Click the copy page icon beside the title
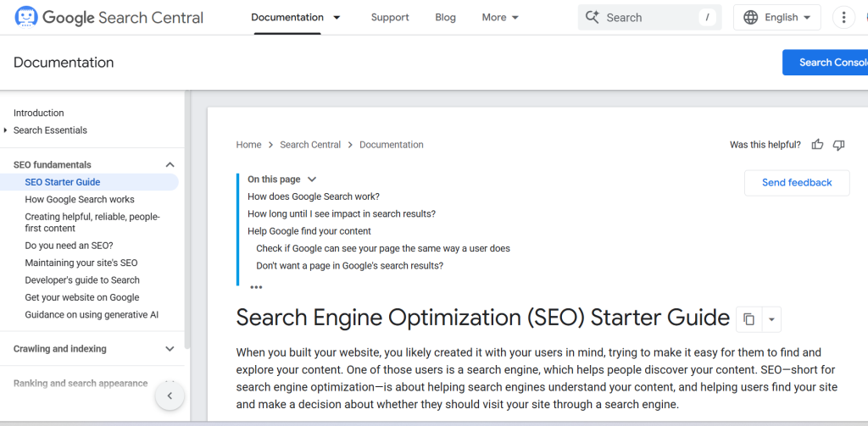The height and width of the screenshot is (426, 868). click(748, 319)
